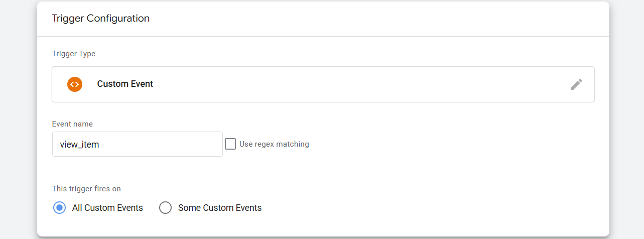Click the "All Custom Events" label text

tap(107, 208)
